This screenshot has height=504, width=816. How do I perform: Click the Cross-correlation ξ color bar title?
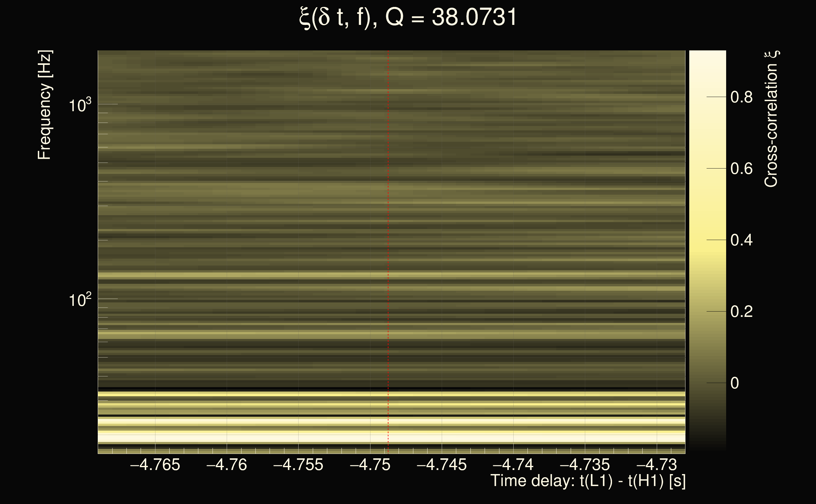pos(771,119)
